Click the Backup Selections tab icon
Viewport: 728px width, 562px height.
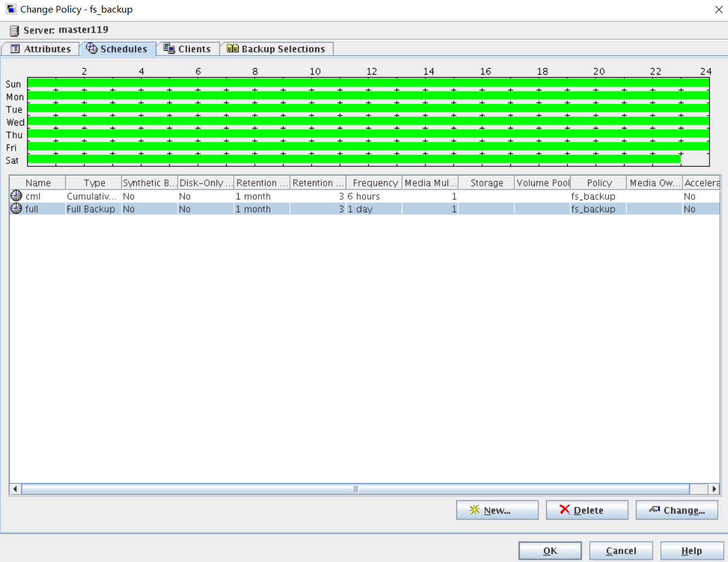point(233,49)
